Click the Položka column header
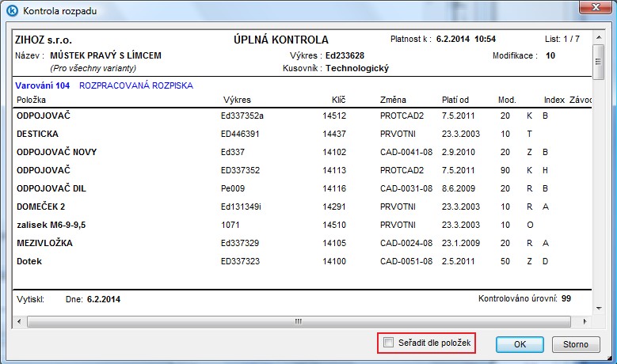The width and height of the screenshot is (617, 364). pyautogui.click(x=31, y=100)
